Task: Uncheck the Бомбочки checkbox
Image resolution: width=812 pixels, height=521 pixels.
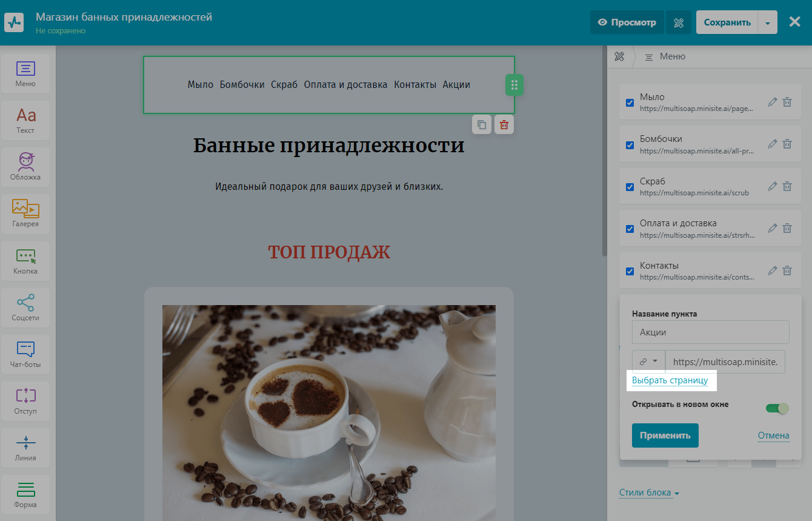Action: (x=630, y=145)
